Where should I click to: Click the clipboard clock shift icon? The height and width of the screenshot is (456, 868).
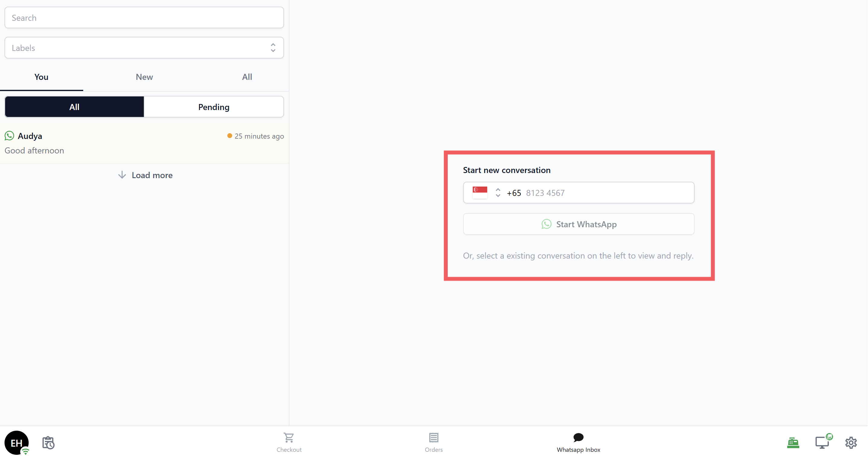point(48,442)
